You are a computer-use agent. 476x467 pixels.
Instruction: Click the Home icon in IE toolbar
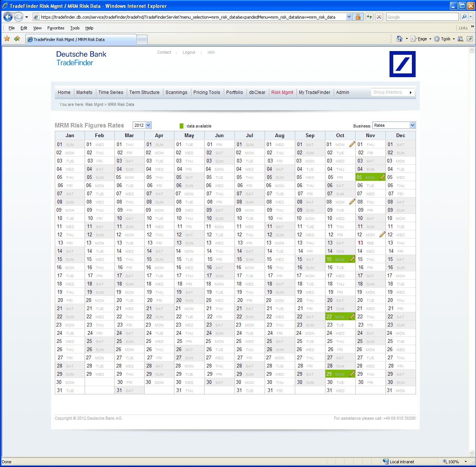[x=400, y=39]
